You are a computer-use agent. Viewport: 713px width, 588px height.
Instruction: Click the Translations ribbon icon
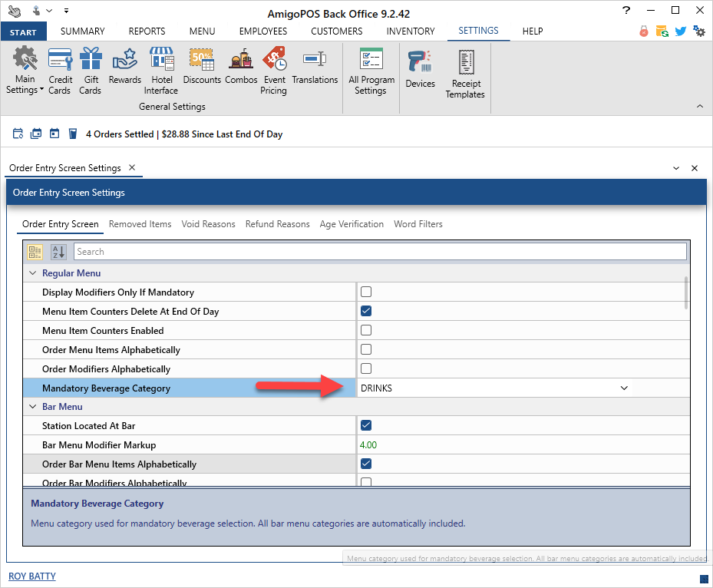coord(315,68)
